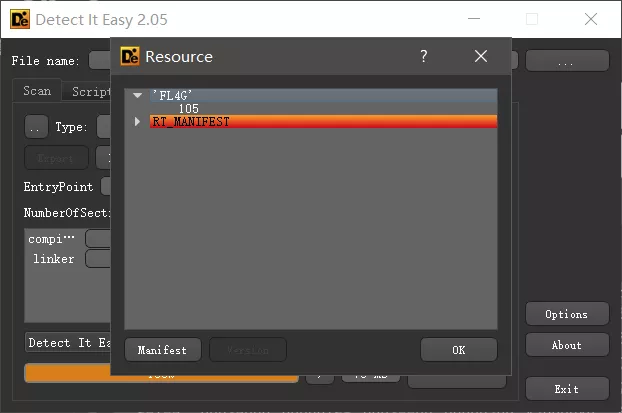Click the Resource dialog DiE icon
The image size is (622, 413).
pos(130,56)
